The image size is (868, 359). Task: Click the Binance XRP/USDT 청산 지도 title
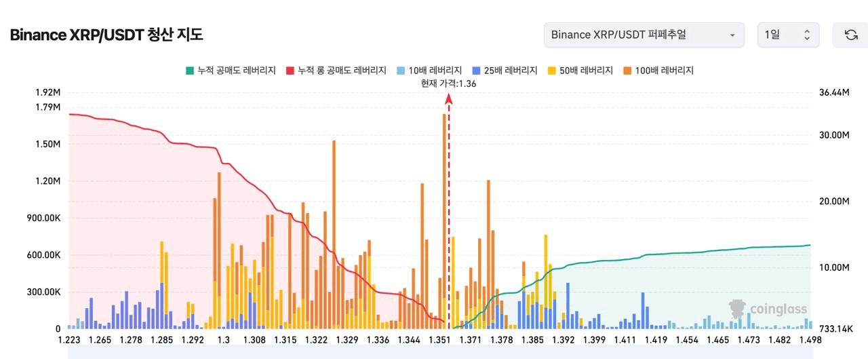[106, 35]
